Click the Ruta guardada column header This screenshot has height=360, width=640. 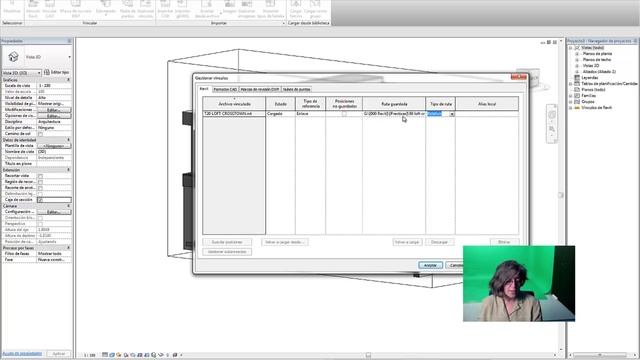(394, 104)
